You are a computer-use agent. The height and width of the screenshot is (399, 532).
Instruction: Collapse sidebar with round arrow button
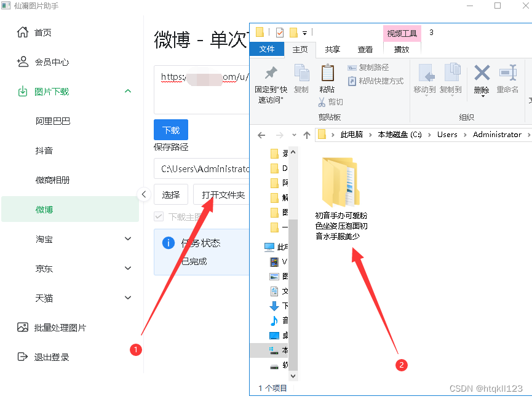pyautogui.click(x=144, y=194)
